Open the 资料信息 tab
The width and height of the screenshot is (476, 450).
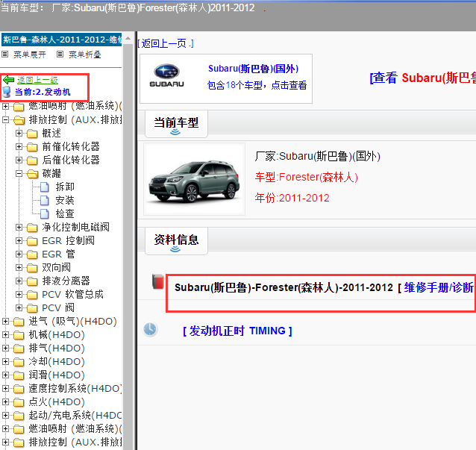(x=176, y=241)
